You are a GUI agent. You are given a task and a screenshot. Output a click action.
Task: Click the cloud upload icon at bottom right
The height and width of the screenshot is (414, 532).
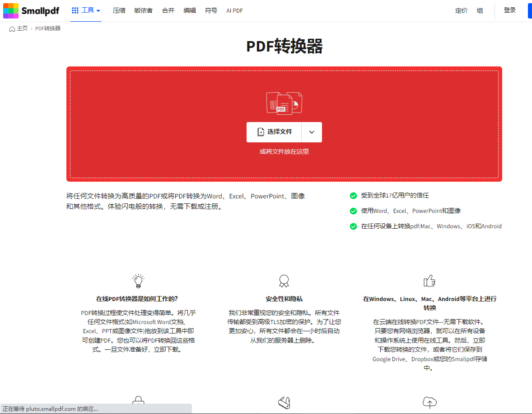coord(429,402)
